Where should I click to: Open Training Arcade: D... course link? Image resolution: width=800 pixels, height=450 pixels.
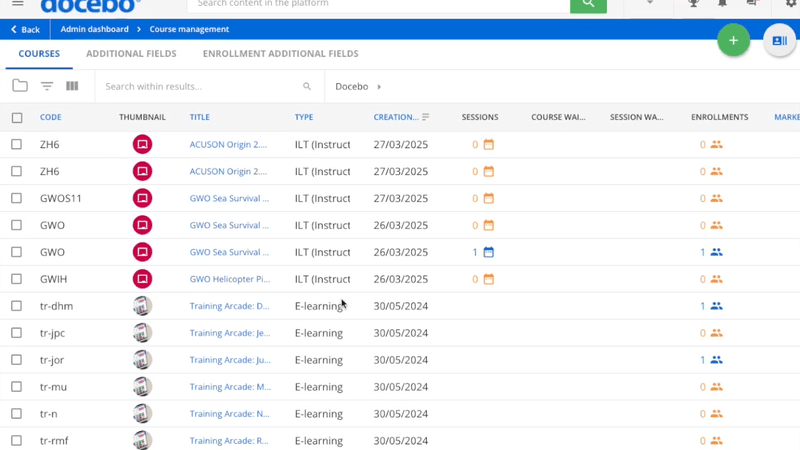tap(229, 306)
